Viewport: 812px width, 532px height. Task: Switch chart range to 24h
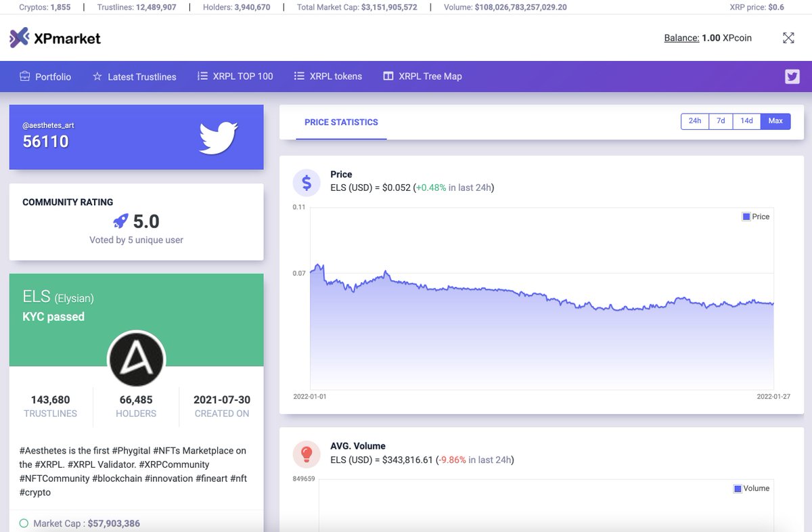(695, 121)
